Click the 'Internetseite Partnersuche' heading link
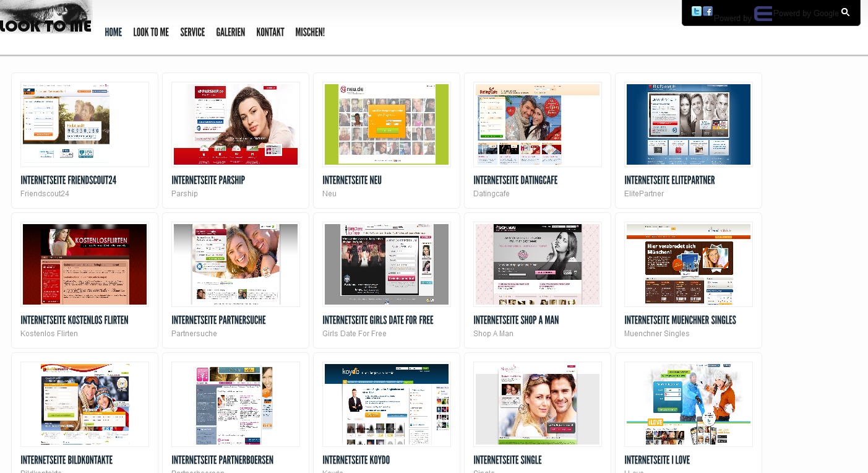This screenshot has width=868, height=473. click(x=218, y=320)
